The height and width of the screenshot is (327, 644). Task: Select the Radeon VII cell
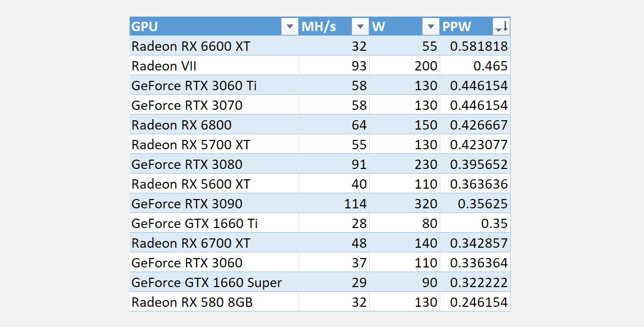pos(214,66)
